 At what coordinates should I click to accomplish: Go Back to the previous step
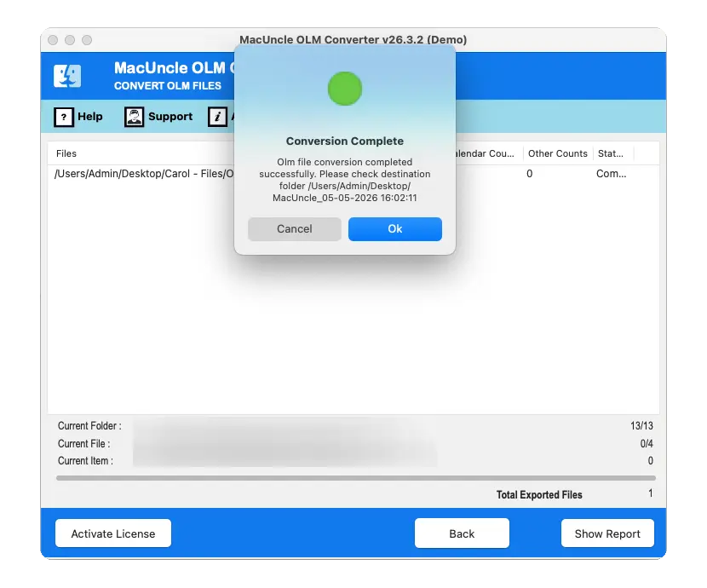pyautogui.click(x=462, y=533)
